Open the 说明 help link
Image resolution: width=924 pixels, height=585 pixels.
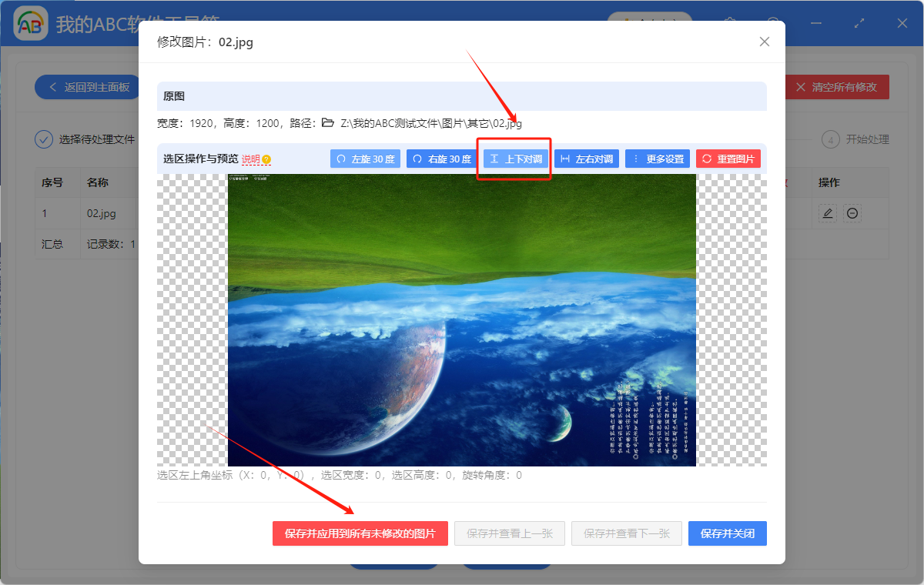(251, 159)
